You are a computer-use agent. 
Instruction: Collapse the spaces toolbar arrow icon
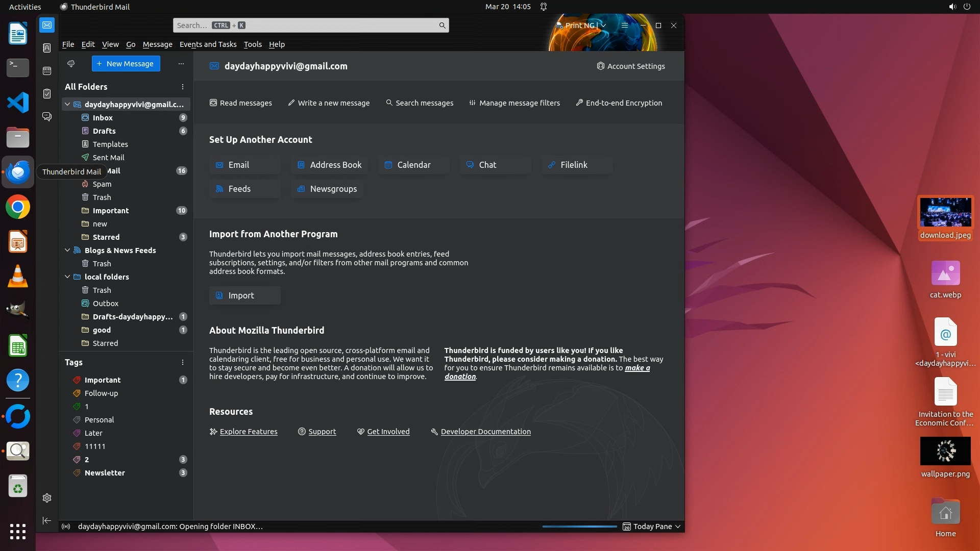pos(47,520)
